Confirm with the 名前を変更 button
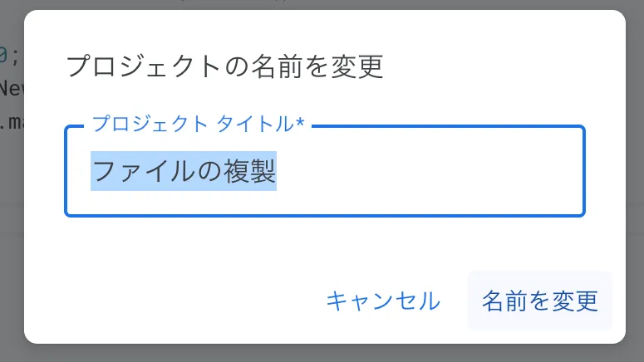Viewport: 644px width, 362px height. 540,301
